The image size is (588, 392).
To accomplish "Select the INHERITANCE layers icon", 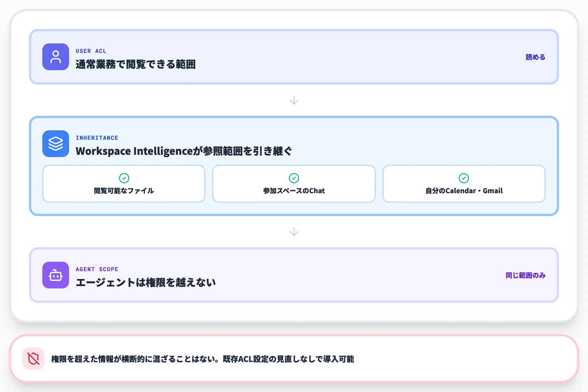I will [x=55, y=144].
